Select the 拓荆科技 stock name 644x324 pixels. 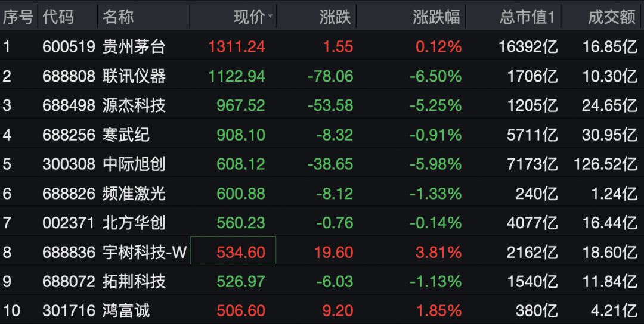(134, 281)
